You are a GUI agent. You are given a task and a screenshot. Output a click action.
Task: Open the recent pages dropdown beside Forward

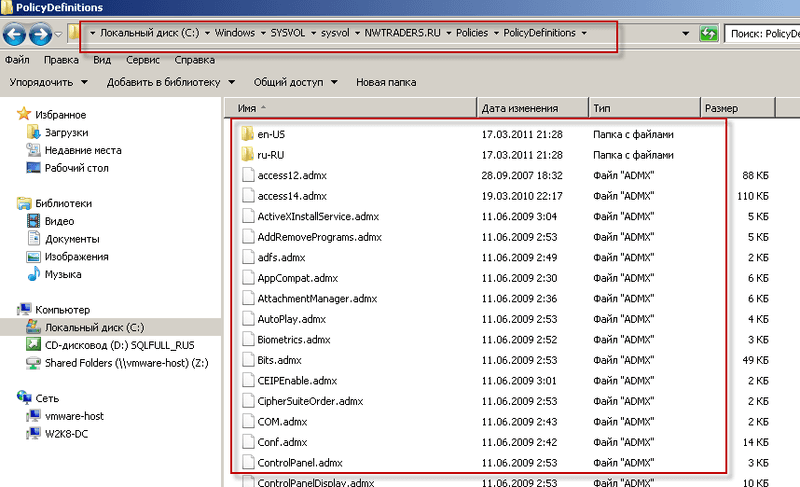click(x=58, y=35)
